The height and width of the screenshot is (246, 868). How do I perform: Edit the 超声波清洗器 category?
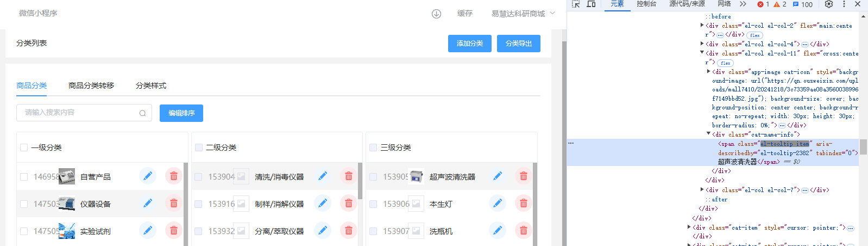click(498, 176)
